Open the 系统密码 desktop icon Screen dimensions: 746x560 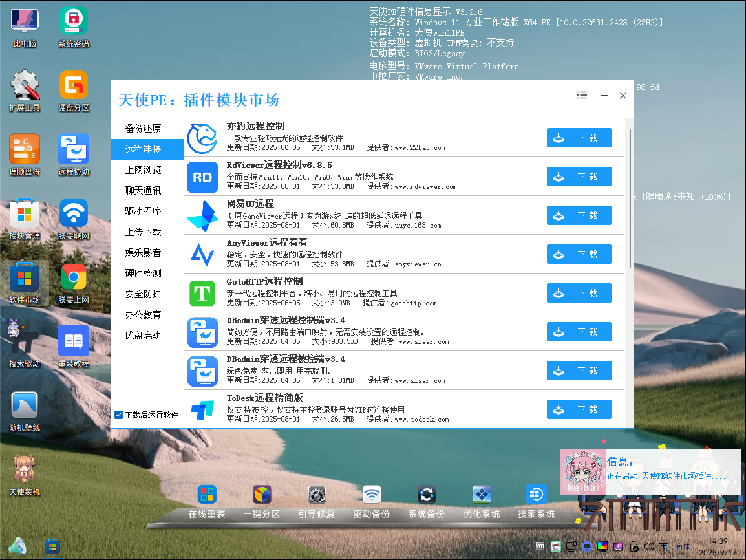(x=74, y=28)
